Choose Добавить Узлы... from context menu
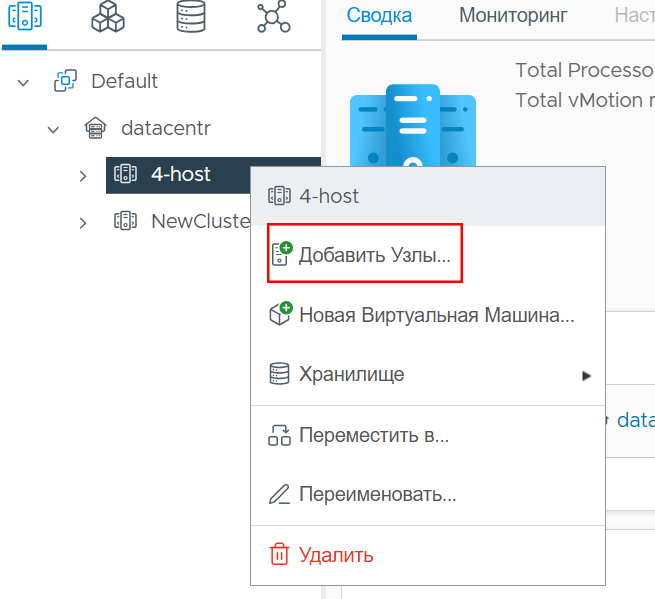The image size is (655, 599). point(428,254)
